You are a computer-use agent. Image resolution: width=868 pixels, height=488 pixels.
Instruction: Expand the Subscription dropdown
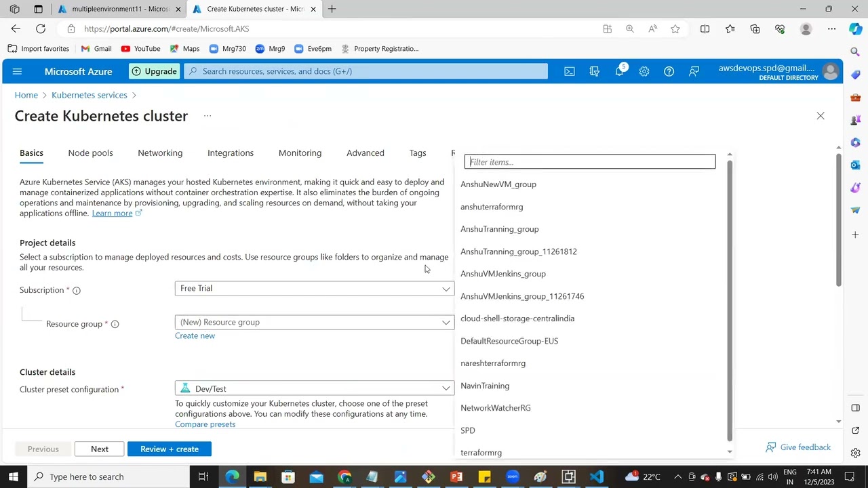pyautogui.click(x=315, y=289)
